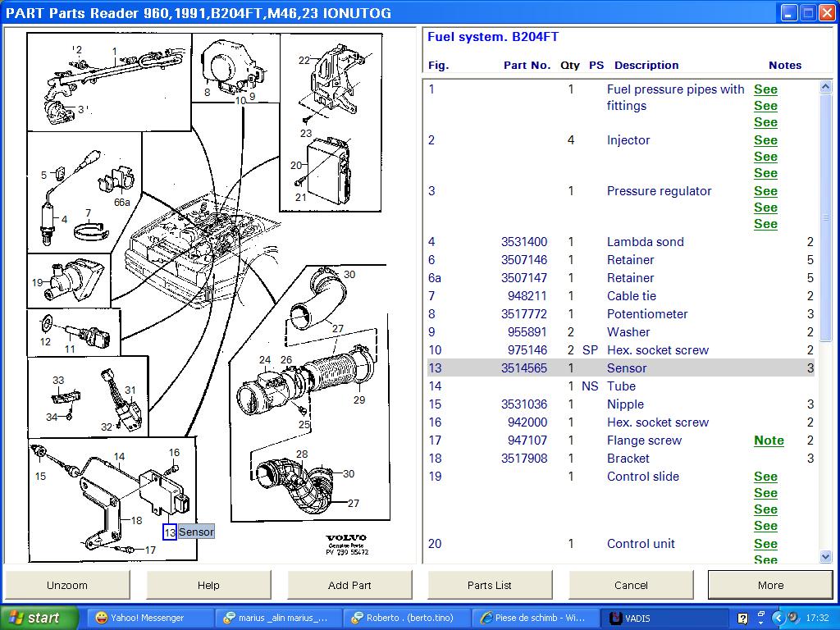Click the Description column header
This screenshot has width=840, height=630.
[x=646, y=66]
